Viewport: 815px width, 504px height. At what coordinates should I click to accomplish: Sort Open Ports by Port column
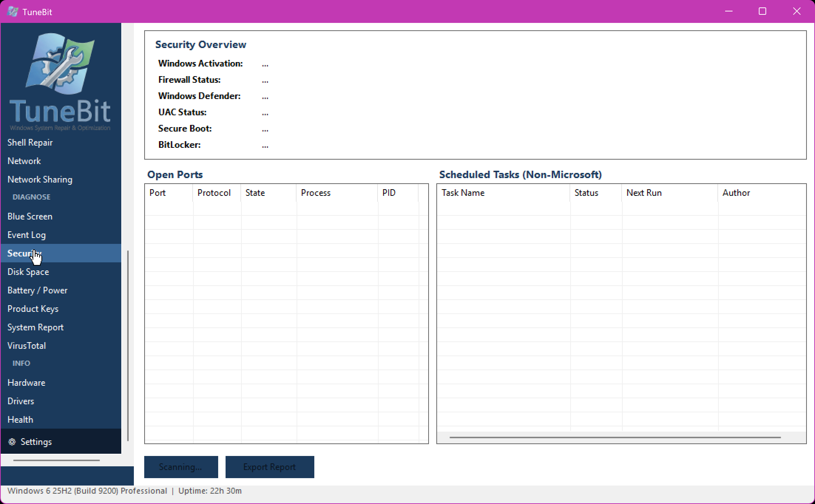click(x=169, y=193)
